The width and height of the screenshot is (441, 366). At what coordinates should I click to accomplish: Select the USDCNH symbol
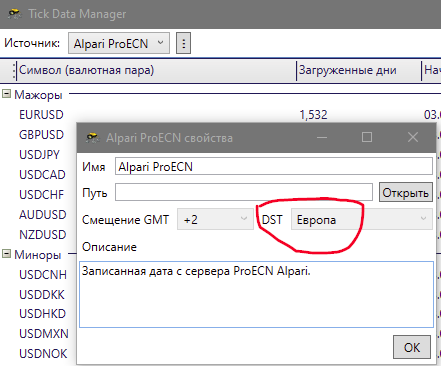point(43,275)
